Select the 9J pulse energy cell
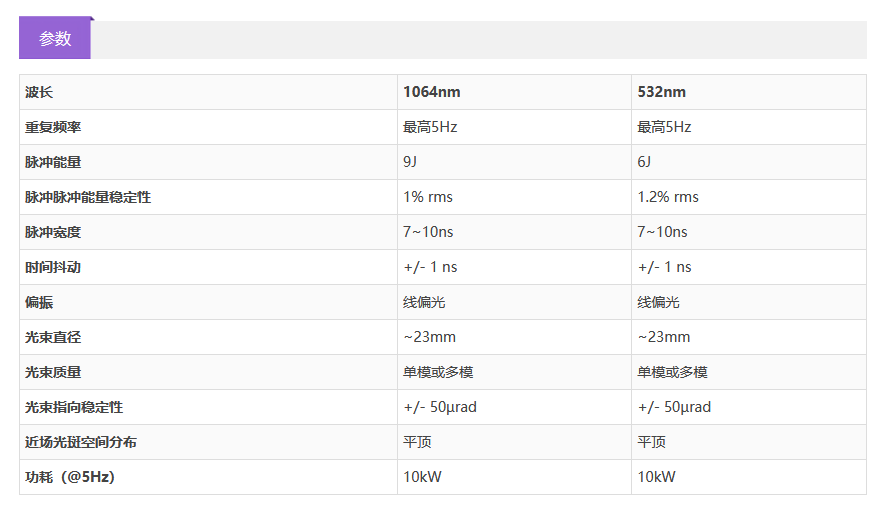Screen dimensions: 890x515 click(x=412, y=162)
